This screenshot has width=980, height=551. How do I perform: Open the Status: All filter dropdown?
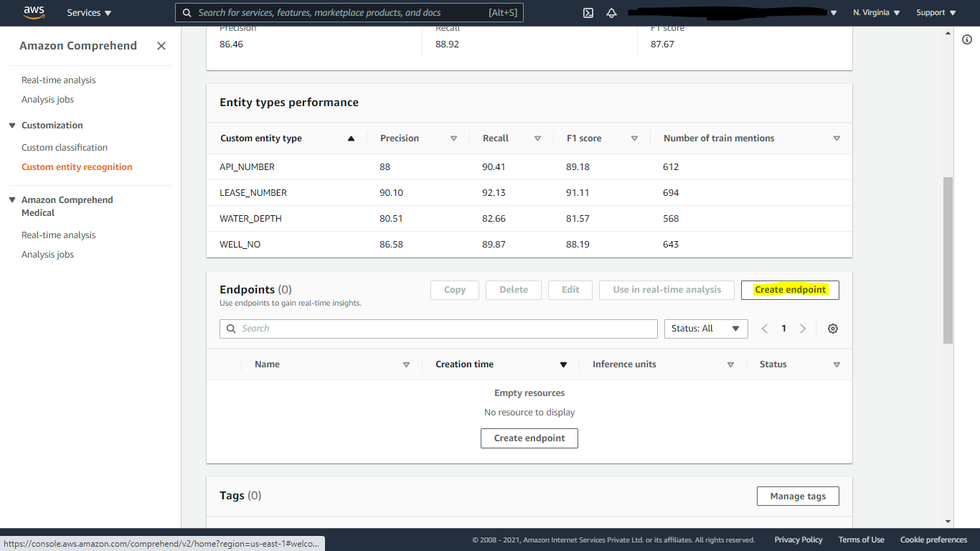706,329
